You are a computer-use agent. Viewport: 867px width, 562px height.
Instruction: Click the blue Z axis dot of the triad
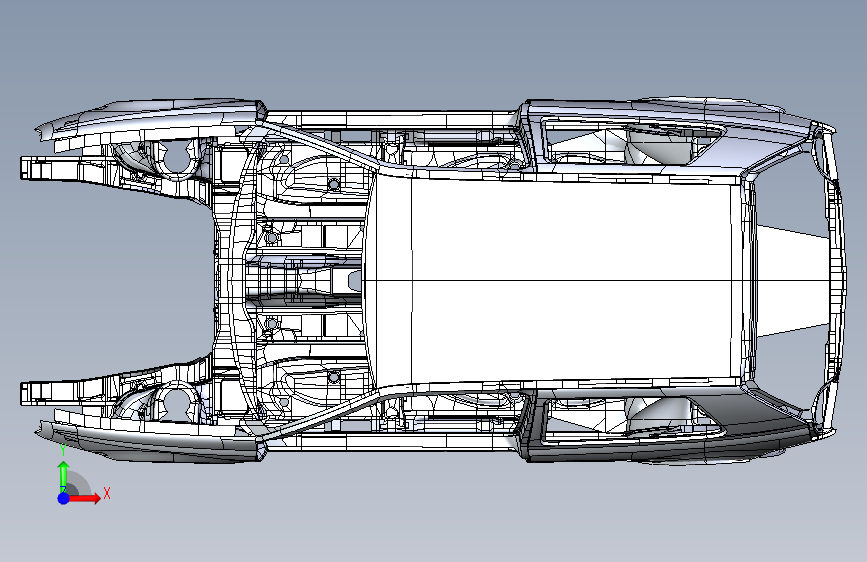63,498
